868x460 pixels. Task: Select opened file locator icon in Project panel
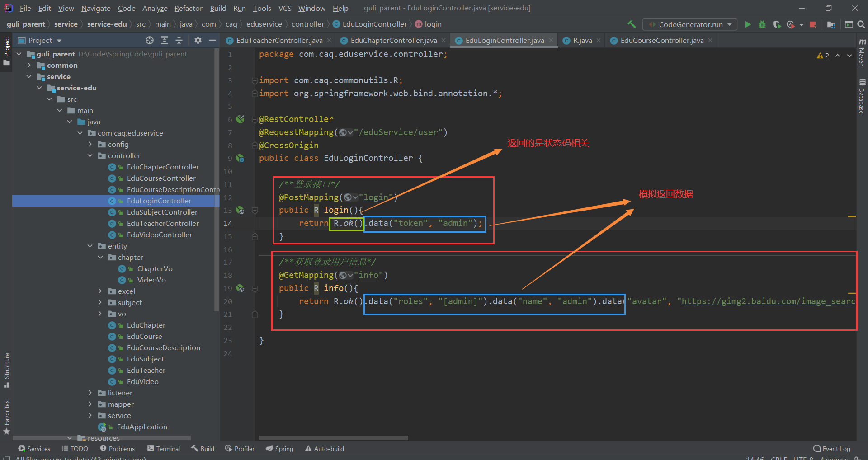150,40
